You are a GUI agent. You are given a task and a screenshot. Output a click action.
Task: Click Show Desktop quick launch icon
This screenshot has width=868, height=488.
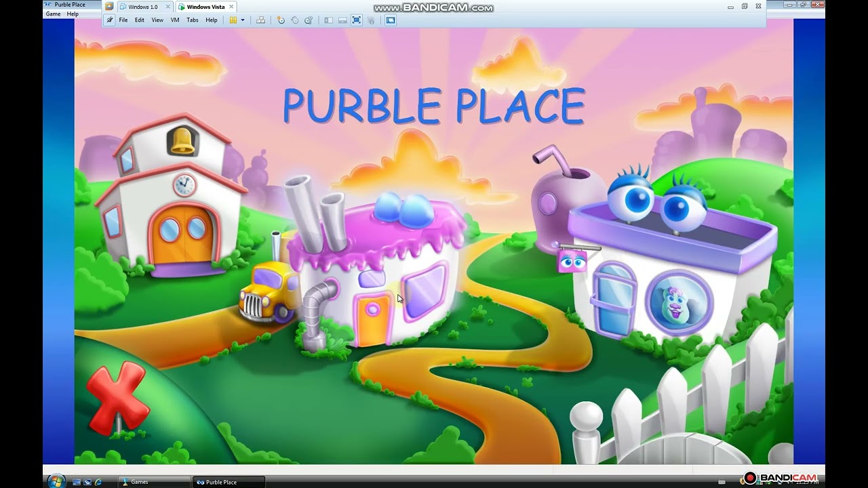(77, 482)
